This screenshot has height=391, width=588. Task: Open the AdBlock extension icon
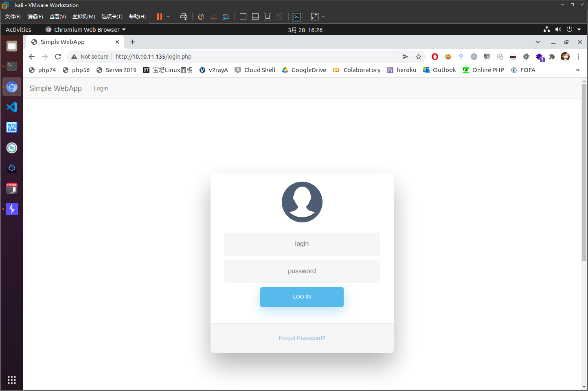coord(434,57)
